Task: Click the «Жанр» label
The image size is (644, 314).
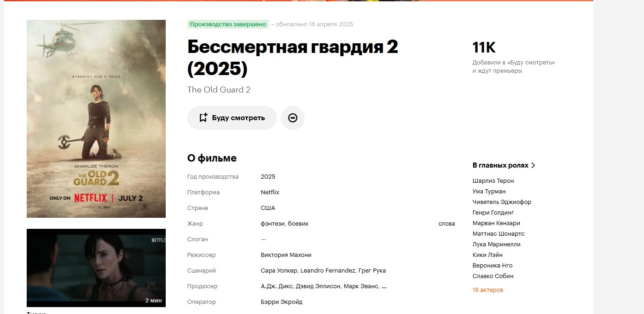Action: (195, 224)
